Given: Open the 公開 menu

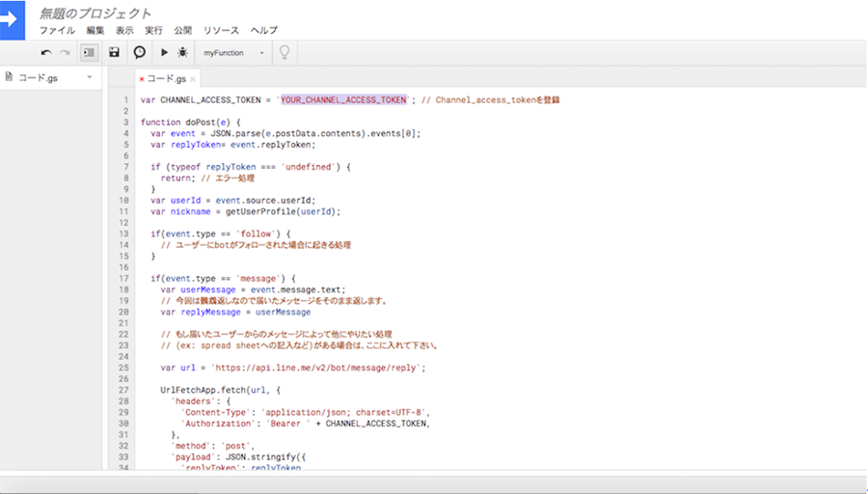Looking at the screenshot, I should click(x=182, y=31).
